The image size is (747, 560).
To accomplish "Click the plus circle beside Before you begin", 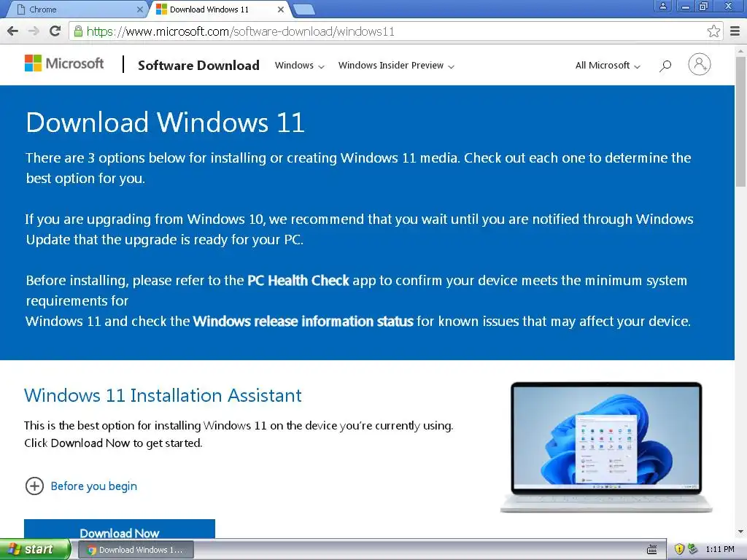I will coord(34,486).
